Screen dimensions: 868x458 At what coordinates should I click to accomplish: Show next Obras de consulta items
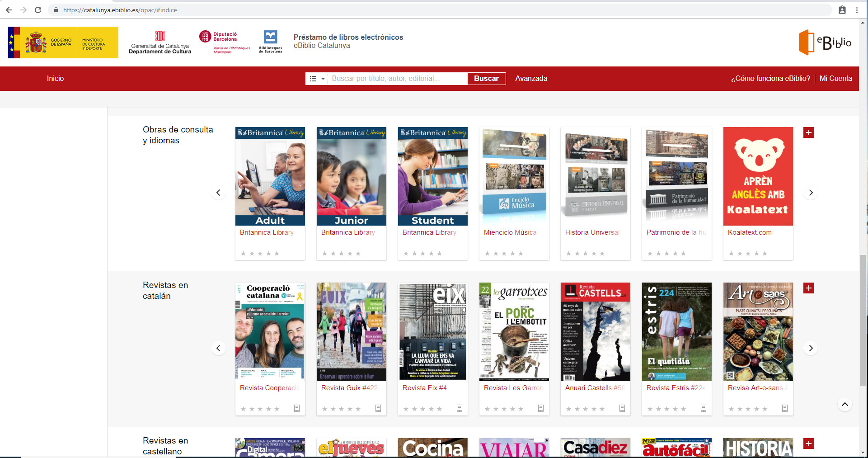(x=811, y=193)
